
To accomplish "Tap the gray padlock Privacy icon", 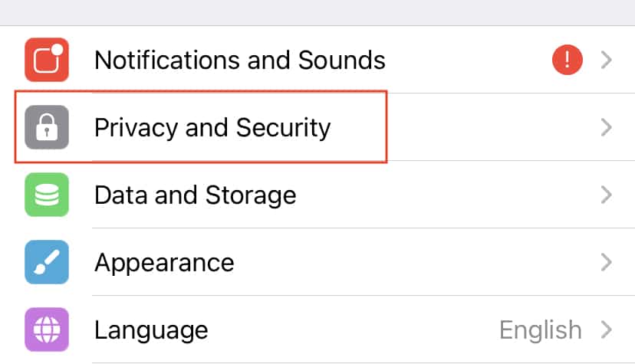I will (x=47, y=127).
